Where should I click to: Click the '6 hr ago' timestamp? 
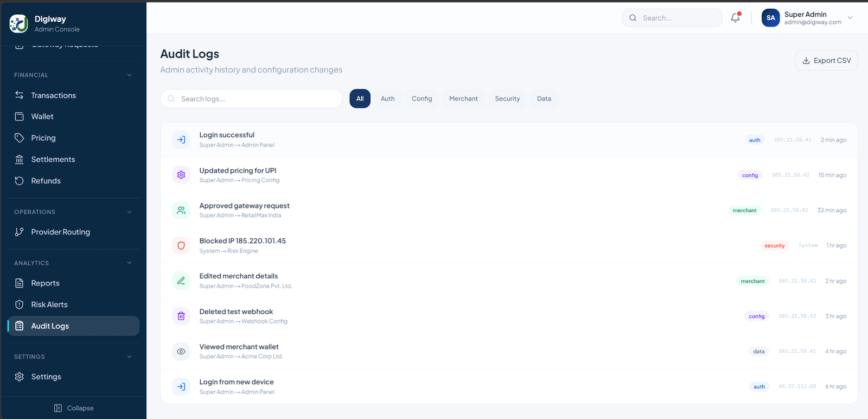pyautogui.click(x=835, y=386)
